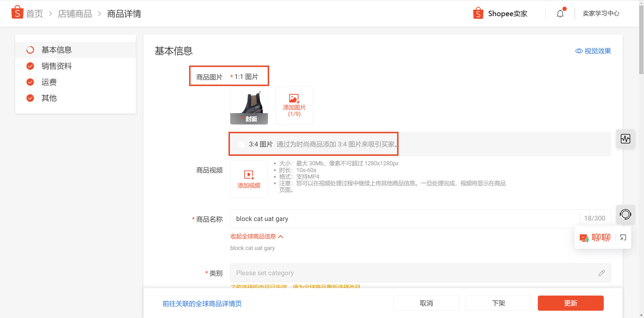The height and width of the screenshot is (318, 644).
Task: Click the customer service headset icon
Action: point(625,214)
